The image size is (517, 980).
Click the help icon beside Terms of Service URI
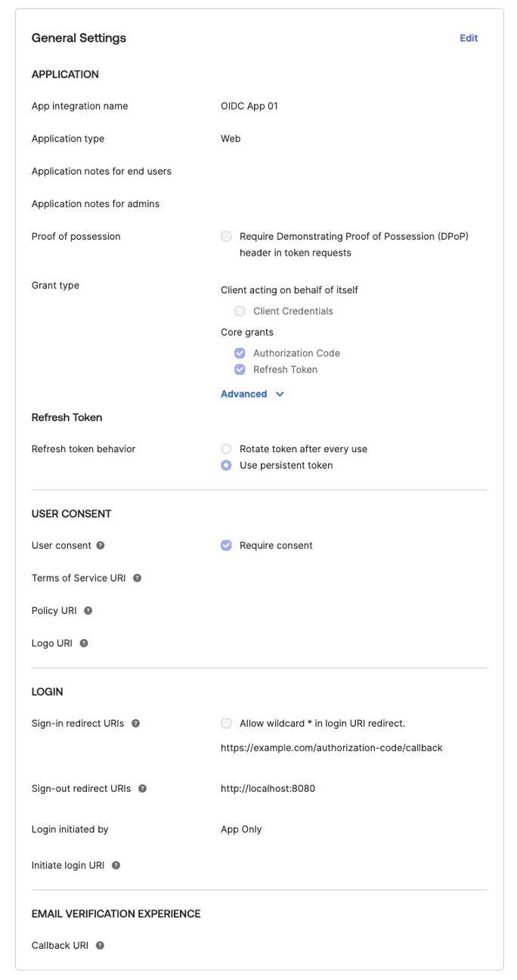click(137, 578)
